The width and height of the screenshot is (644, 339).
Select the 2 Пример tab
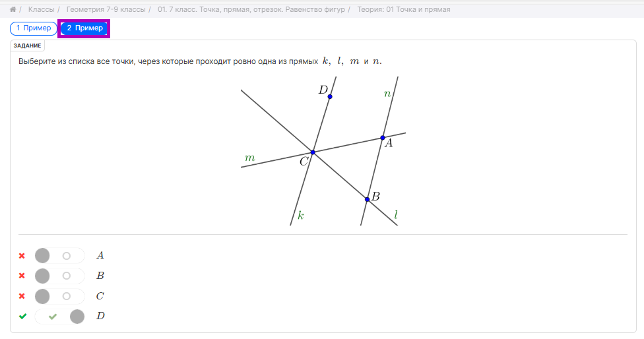click(x=84, y=28)
